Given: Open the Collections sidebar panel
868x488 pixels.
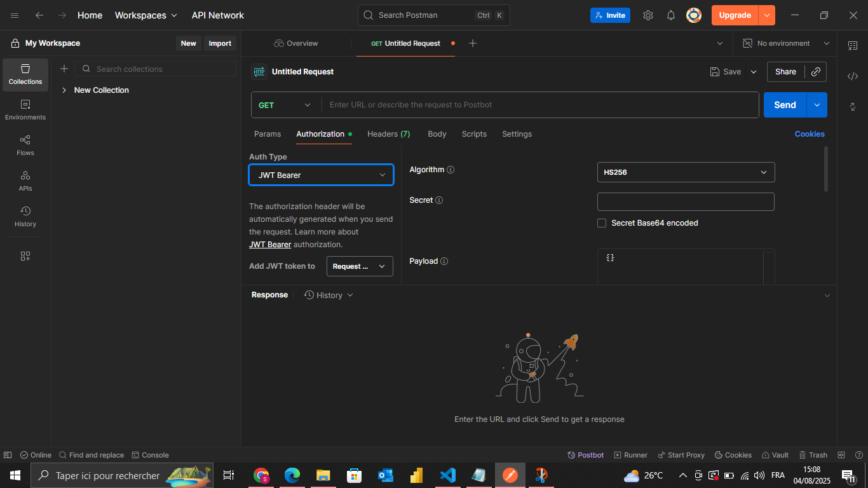Looking at the screenshot, I should [25, 75].
